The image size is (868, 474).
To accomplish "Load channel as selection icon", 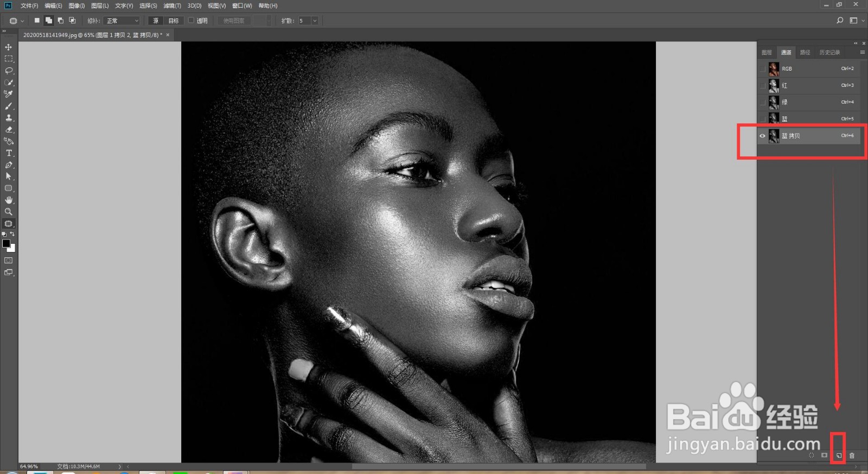I will (812, 456).
